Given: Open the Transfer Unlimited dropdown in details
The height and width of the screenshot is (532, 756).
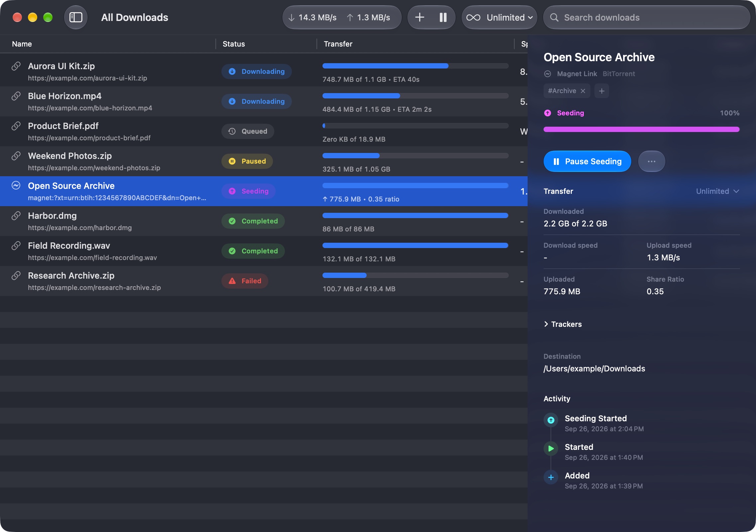Looking at the screenshot, I should (x=717, y=191).
